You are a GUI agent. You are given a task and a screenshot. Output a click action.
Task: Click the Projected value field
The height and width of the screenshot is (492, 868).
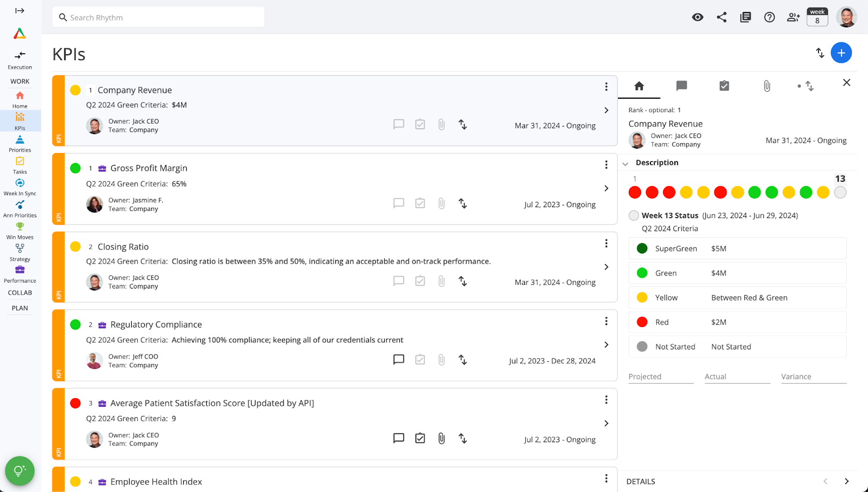tap(661, 376)
